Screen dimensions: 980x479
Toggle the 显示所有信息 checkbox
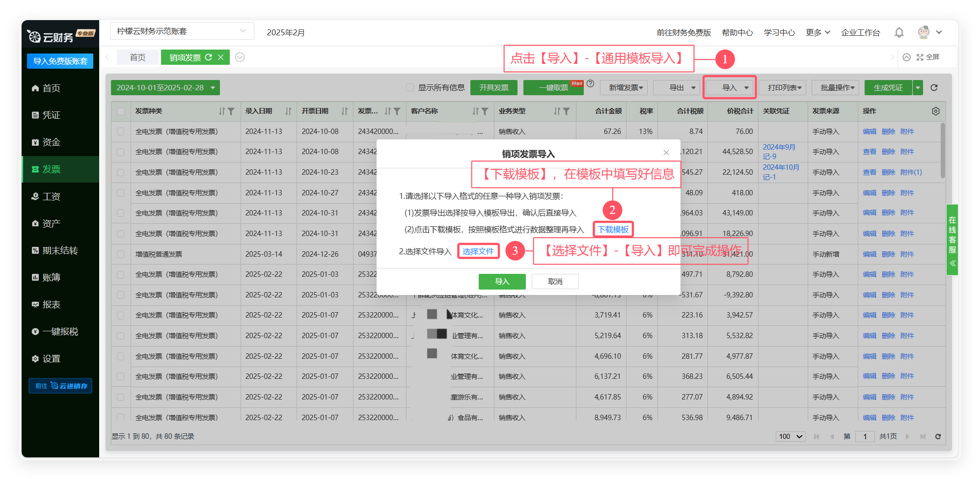pos(410,88)
